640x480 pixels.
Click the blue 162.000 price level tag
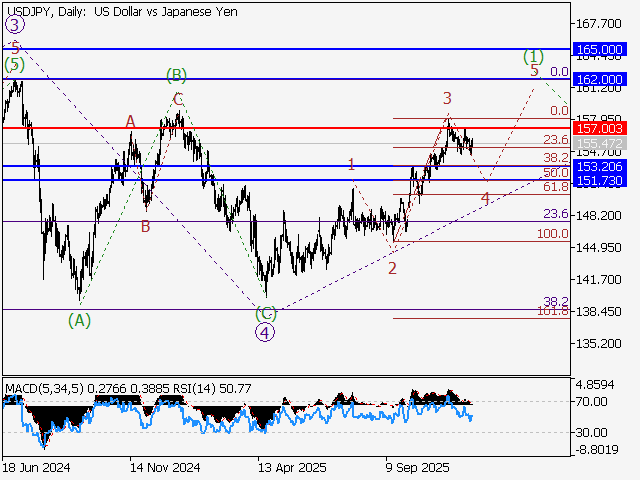click(600, 79)
